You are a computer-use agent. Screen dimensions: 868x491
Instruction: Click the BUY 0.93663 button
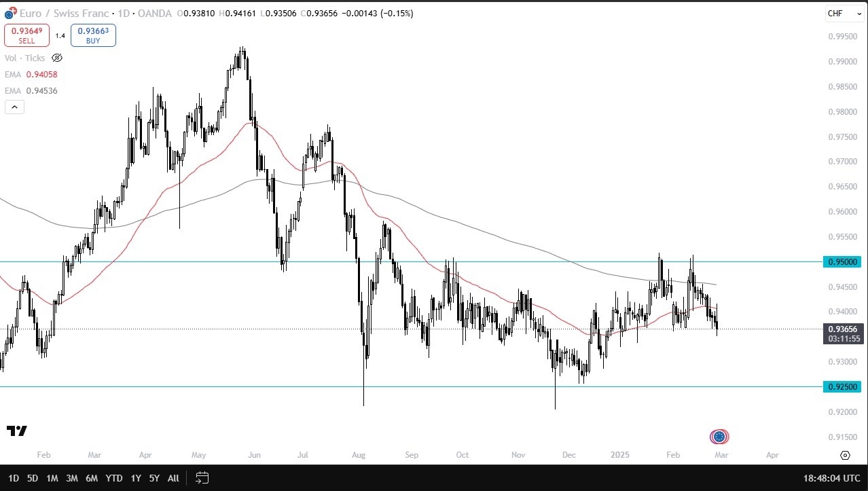click(93, 35)
